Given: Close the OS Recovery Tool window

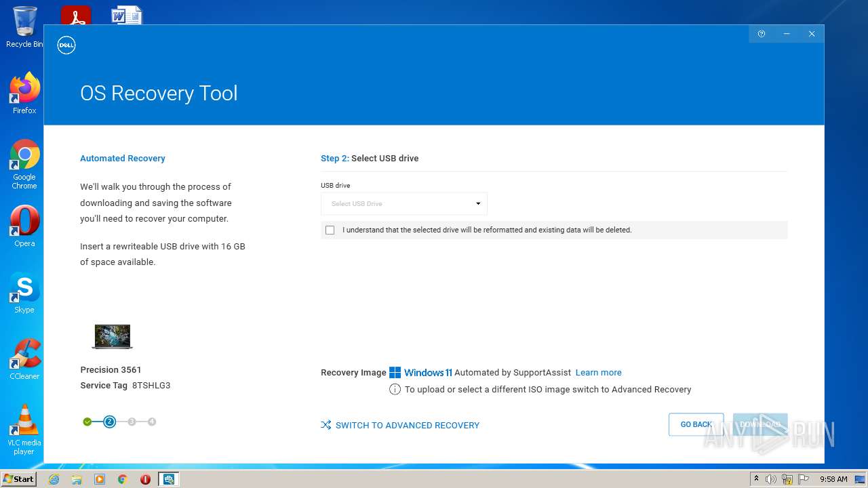Looking at the screenshot, I should pyautogui.click(x=812, y=34).
